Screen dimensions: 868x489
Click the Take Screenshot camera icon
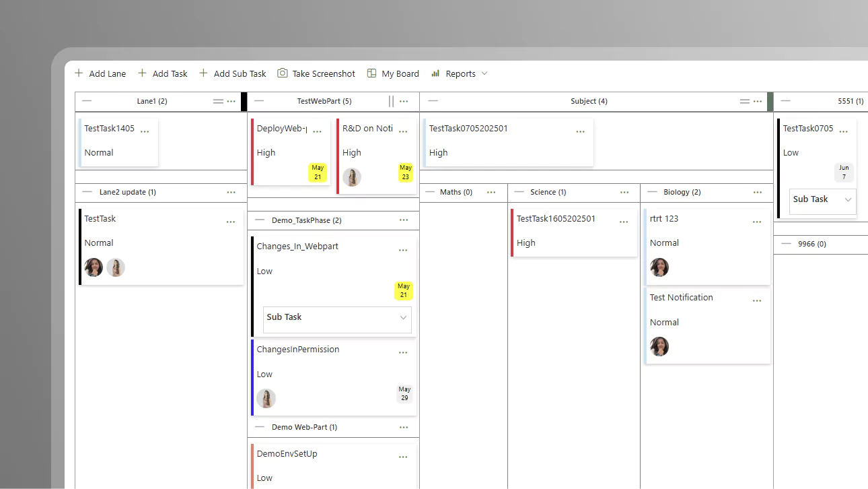click(x=283, y=73)
